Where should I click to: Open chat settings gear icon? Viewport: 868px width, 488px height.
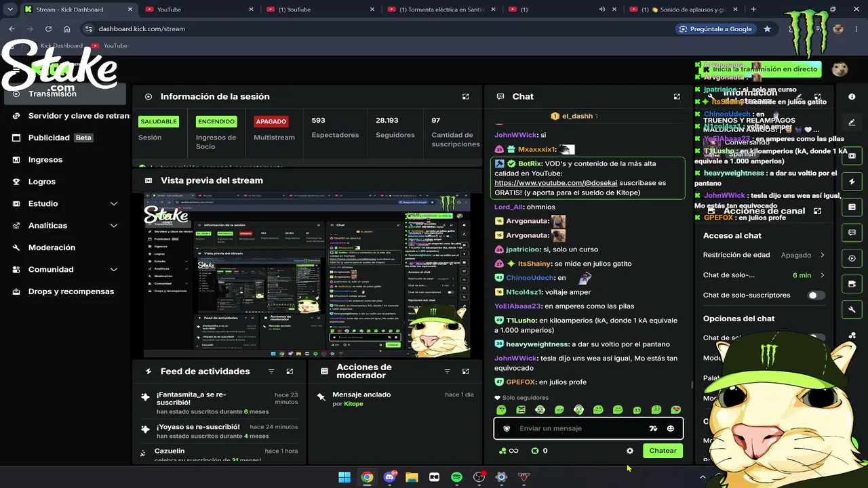tap(630, 451)
